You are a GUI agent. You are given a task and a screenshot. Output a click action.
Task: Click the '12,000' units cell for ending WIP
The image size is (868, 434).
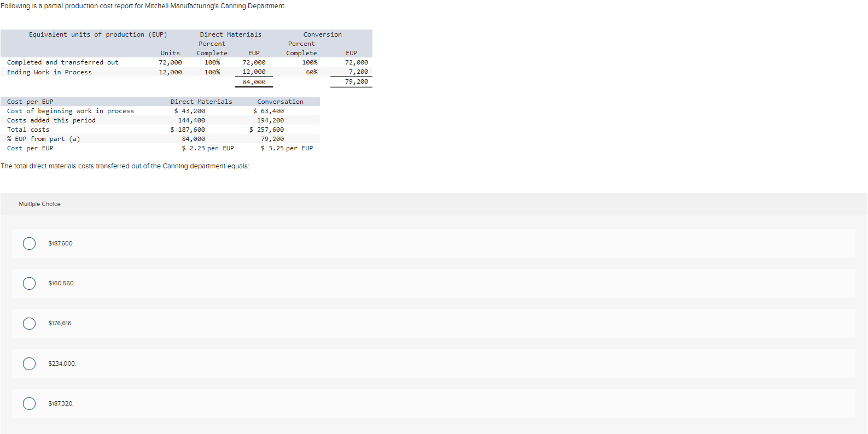pos(171,72)
